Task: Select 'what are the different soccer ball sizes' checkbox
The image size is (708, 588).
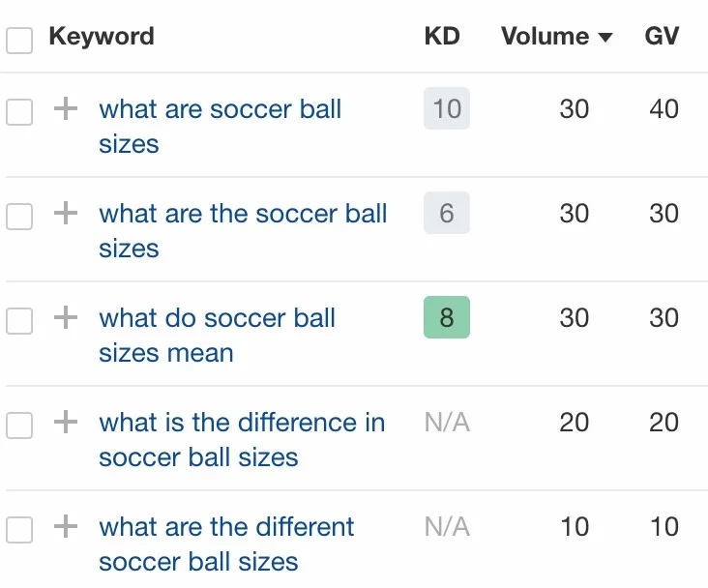Action: [19, 530]
